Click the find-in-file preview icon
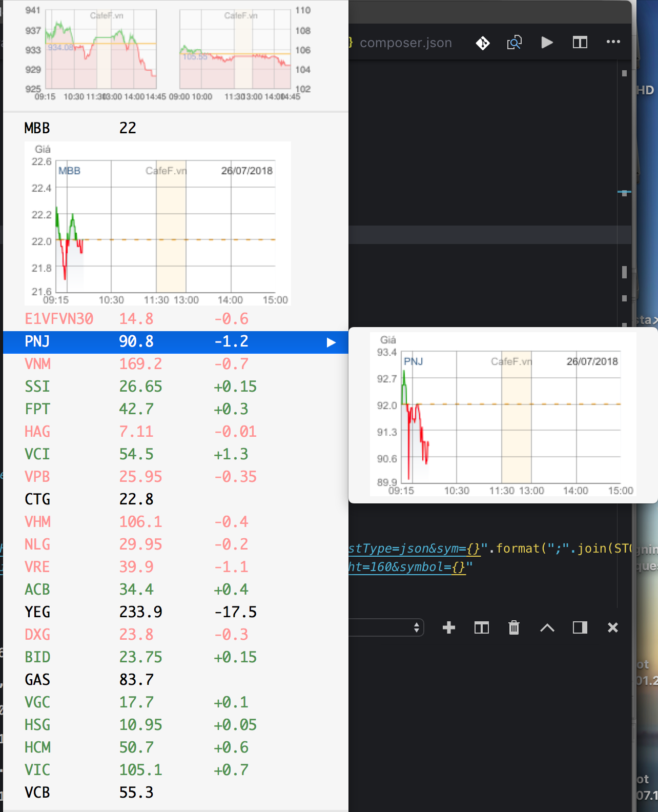The height and width of the screenshot is (812, 658). (x=514, y=43)
